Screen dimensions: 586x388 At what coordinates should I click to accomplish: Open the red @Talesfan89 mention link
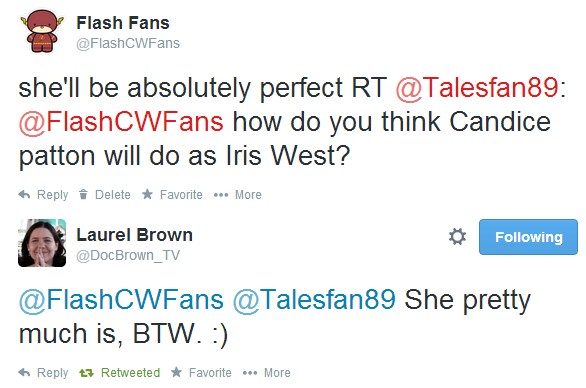477,88
